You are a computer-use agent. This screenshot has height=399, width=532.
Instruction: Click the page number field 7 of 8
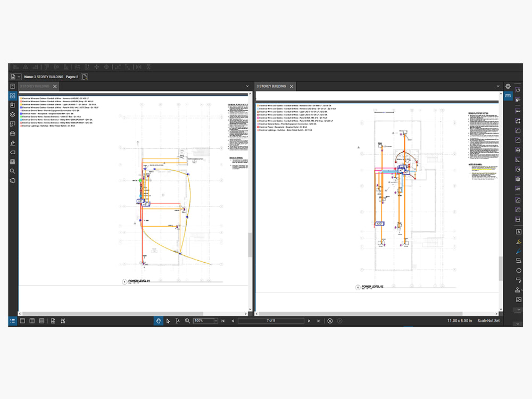(271, 321)
